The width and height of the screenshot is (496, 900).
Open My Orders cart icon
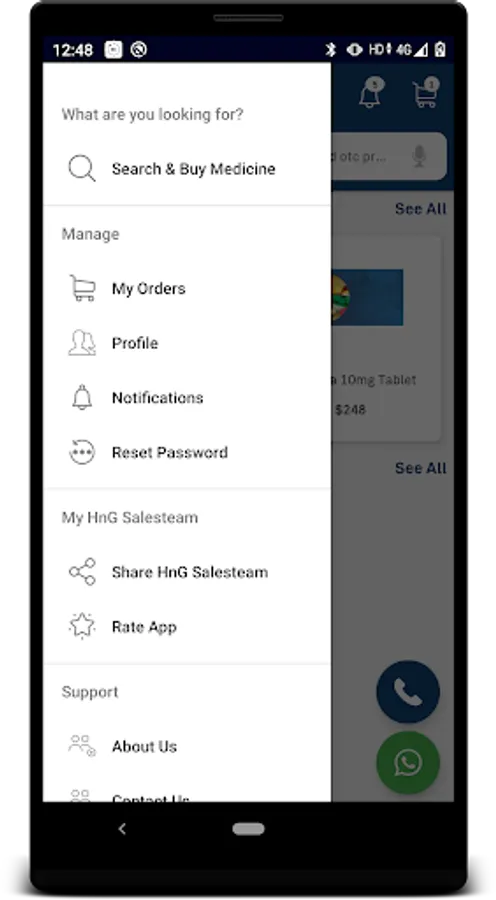(x=82, y=288)
